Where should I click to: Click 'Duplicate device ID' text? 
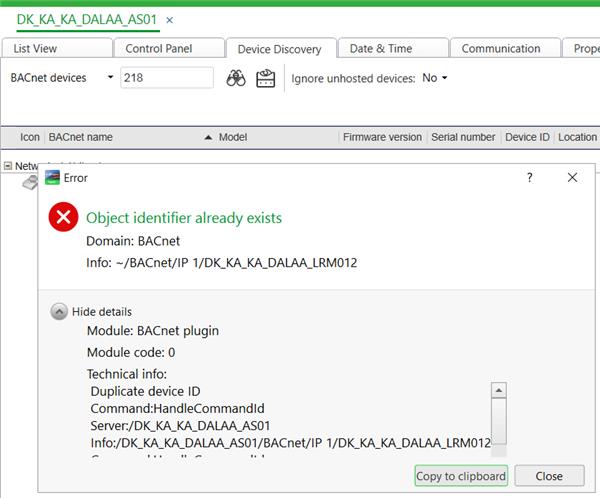click(x=145, y=391)
